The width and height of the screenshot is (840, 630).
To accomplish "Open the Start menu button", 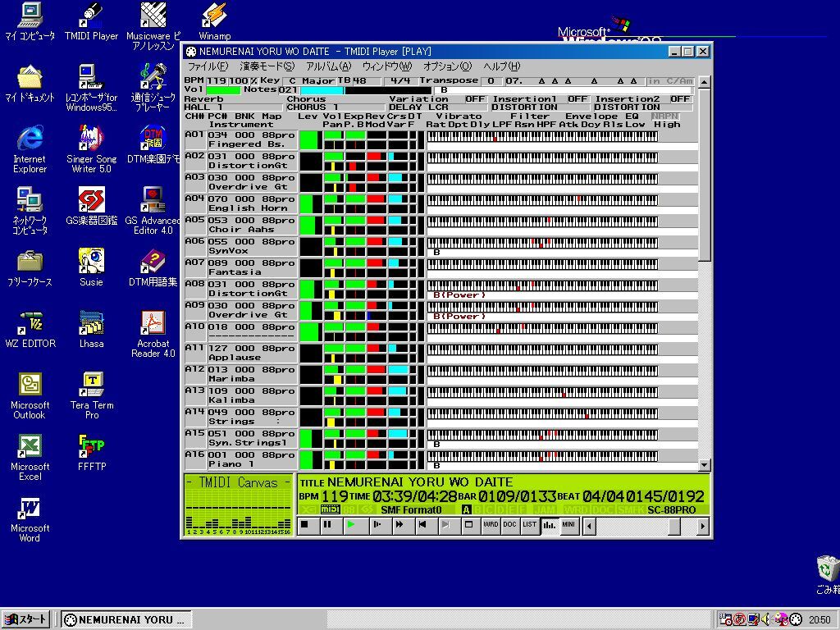I will tap(25, 619).
